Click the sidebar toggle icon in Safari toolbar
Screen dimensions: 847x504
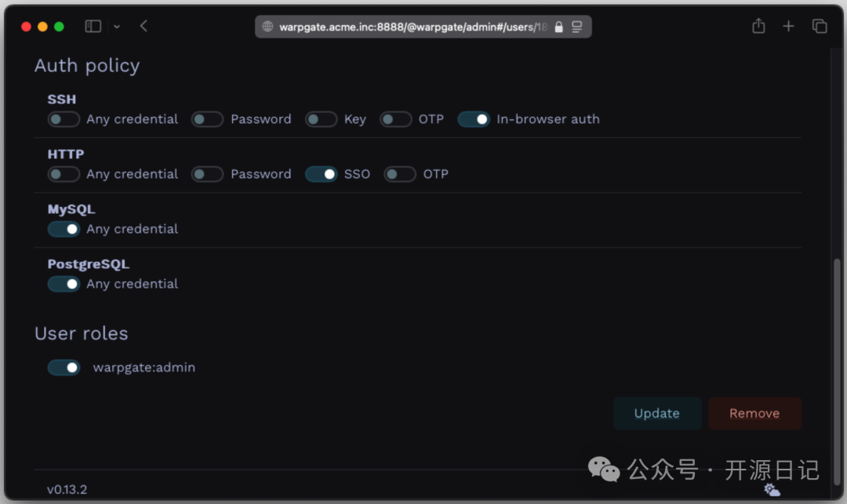tap(93, 26)
